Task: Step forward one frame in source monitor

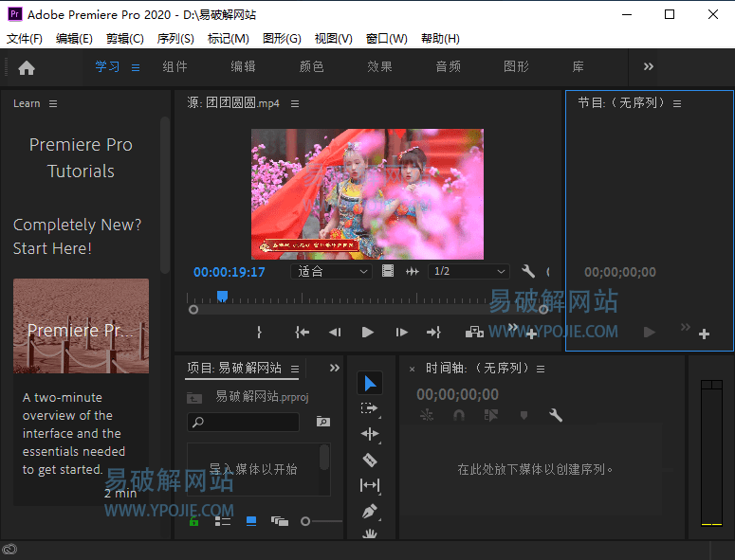Action: tap(402, 333)
